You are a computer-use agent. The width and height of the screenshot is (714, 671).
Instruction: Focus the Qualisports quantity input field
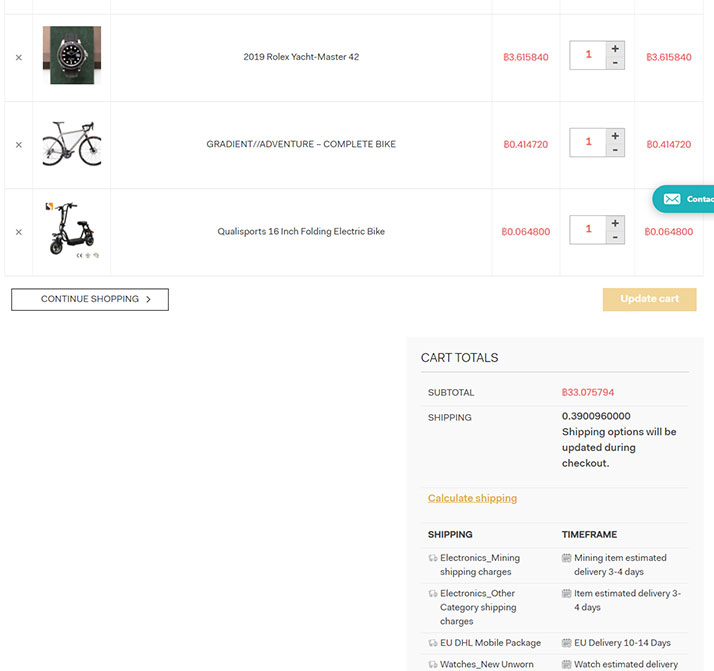pos(588,230)
